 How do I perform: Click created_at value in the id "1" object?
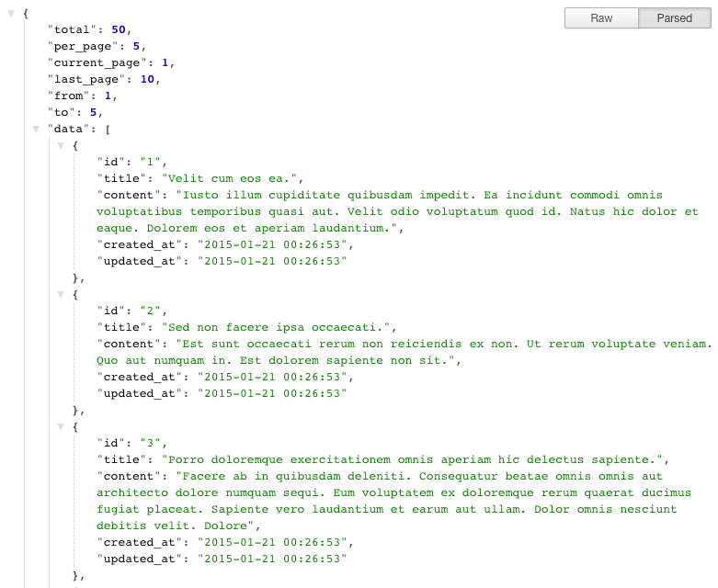click(272, 244)
